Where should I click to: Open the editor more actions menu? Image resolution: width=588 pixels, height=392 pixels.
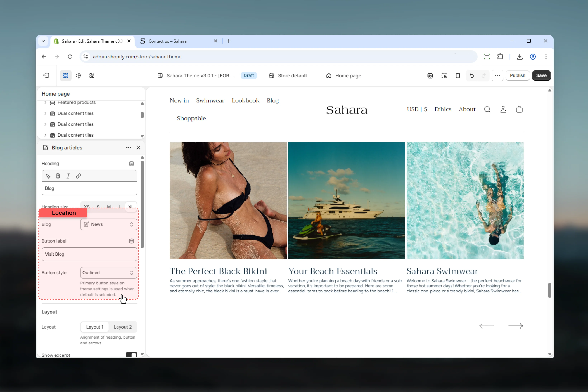coord(497,75)
